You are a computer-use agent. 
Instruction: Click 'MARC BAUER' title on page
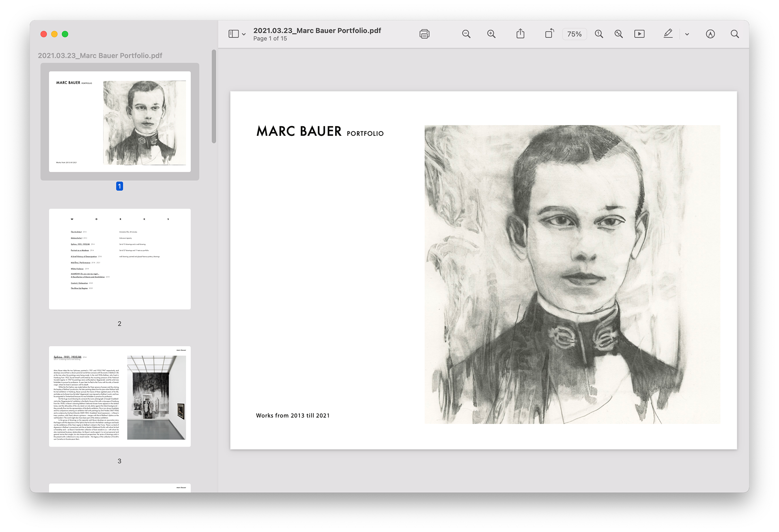coord(299,131)
